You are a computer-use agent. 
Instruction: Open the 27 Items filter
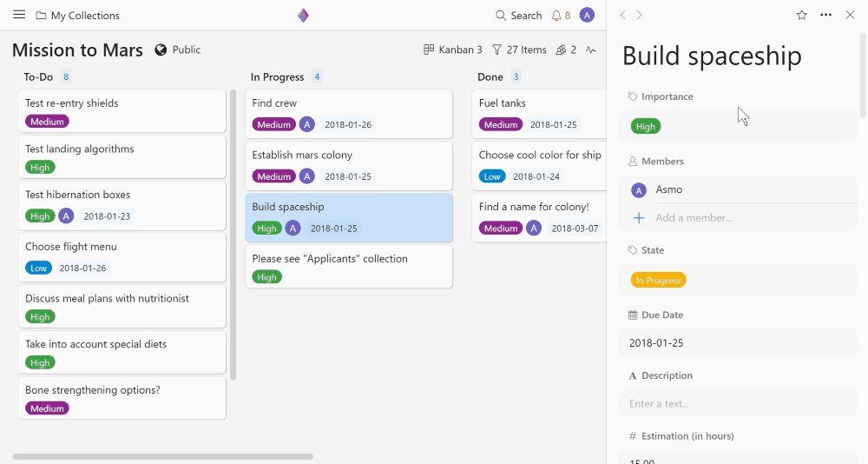coord(519,50)
